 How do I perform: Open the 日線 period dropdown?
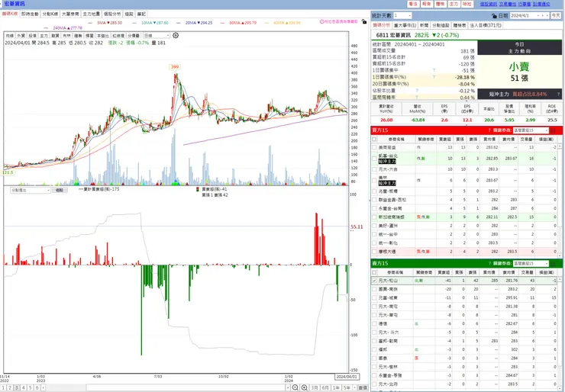pyautogui.click(x=157, y=36)
